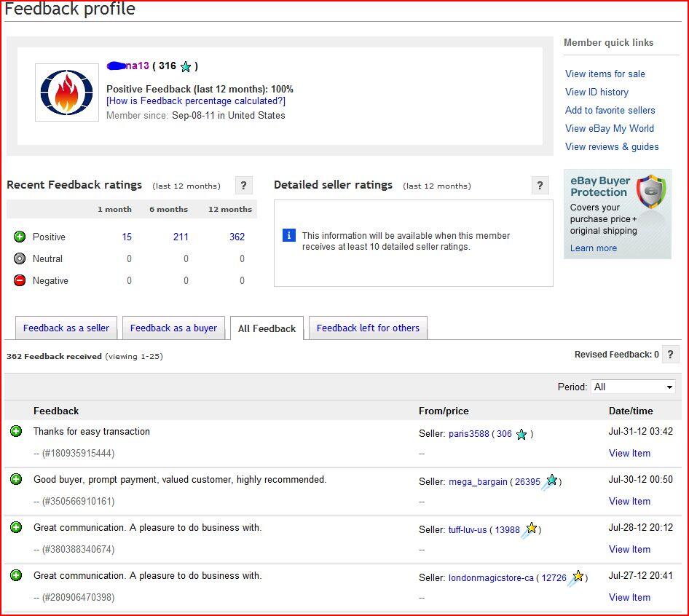Screen dimensions: 689x616
Task: Click the '362 Feedback received' text
Action: (54, 356)
